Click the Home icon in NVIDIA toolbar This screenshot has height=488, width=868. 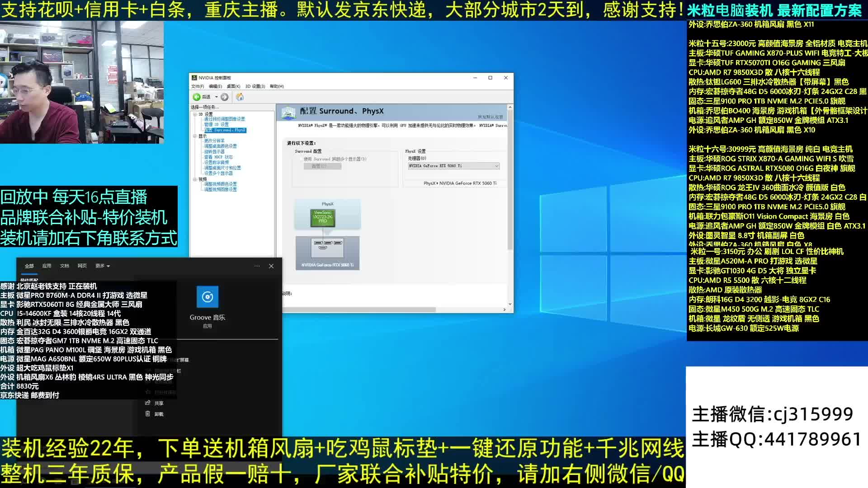tap(240, 97)
